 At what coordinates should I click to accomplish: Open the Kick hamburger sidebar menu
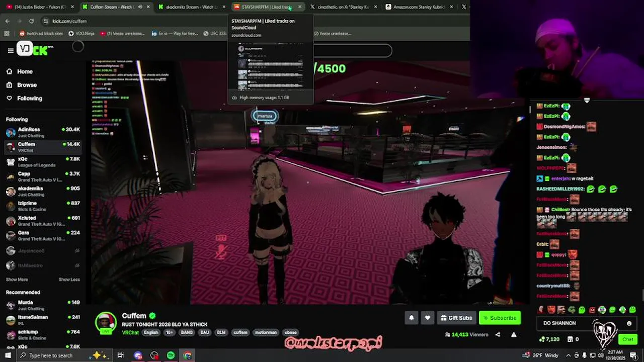(11, 50)
